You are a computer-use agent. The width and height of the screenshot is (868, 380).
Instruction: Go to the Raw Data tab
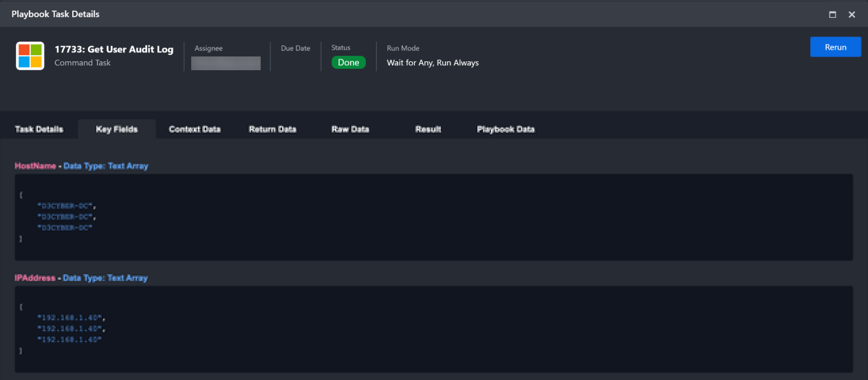pyautogui.click(x=350, y=129)
